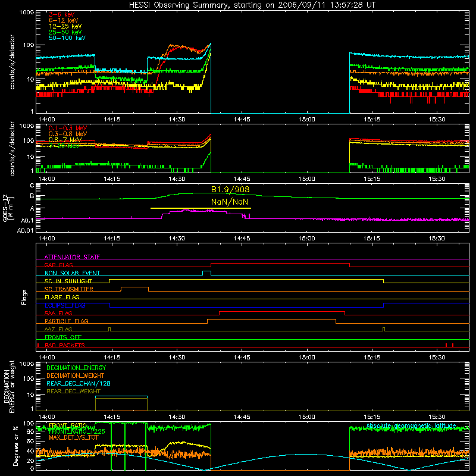
Task: Click the HESSI Observing Summary title
Action: click(x=252, y=5)
